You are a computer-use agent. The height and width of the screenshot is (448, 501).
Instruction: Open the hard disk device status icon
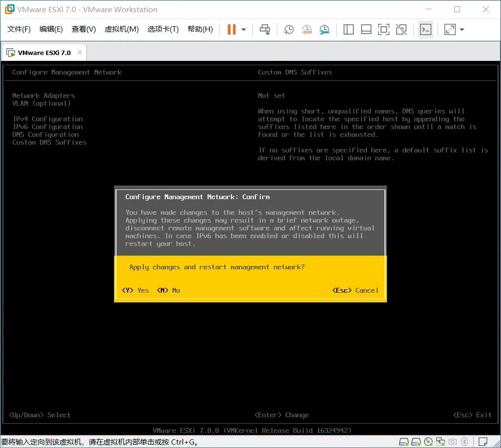tap(403, 442)
